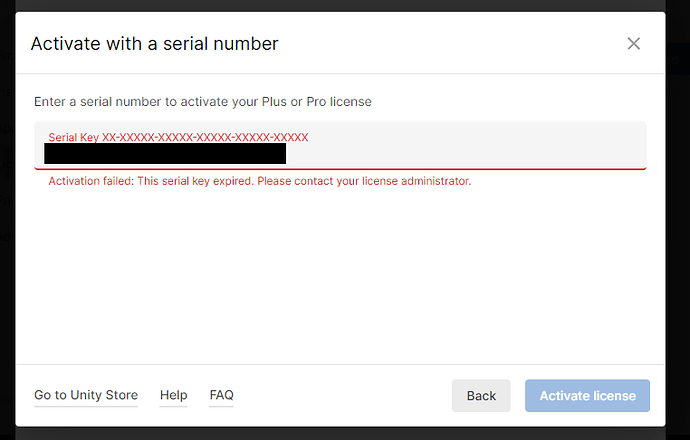Viewport: 690px width, 440px height.
Task: Close the serial number activation dialog
Action: tap(633, 43)
